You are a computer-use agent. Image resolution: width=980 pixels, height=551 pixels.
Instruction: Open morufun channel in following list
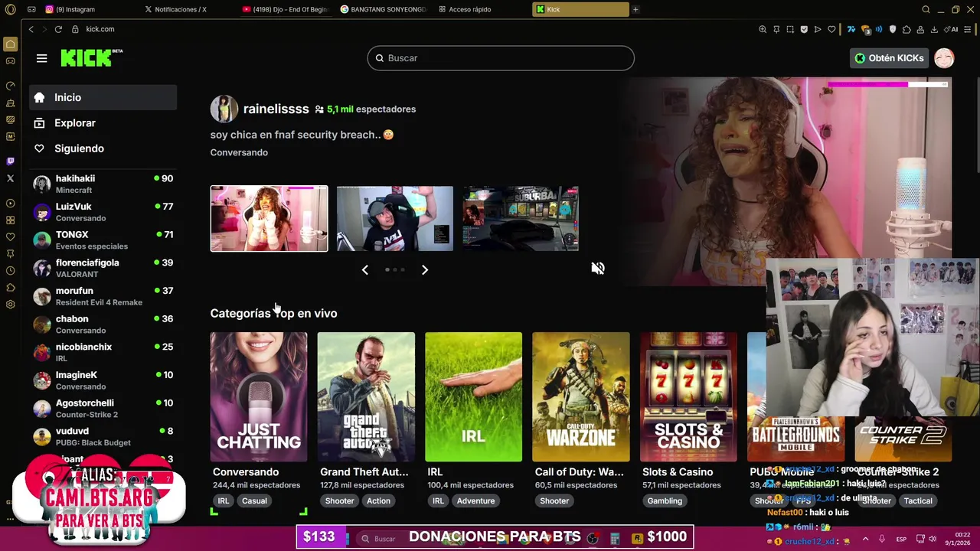pyautogui.click(x=103, y=296)
